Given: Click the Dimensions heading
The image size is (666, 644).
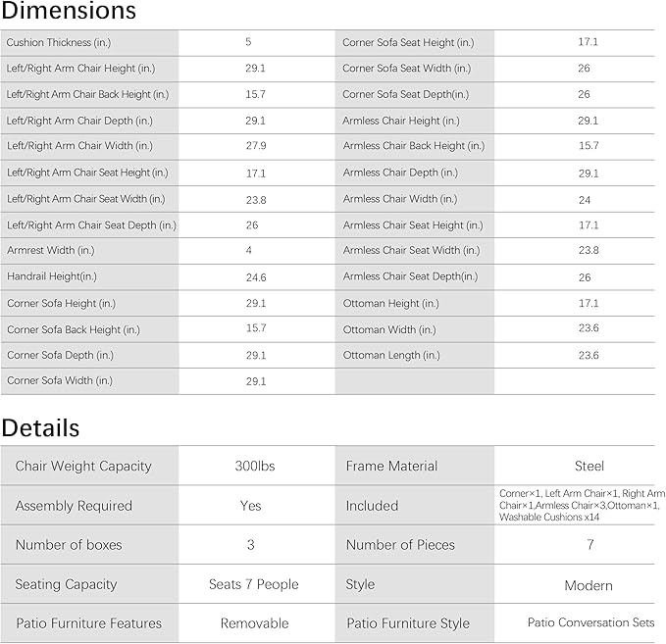Looking at the screenshot, I should point(69,10).
